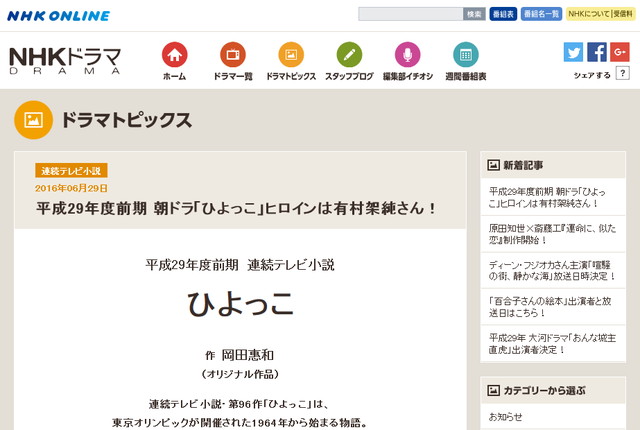Open sidebar article 原田知世×斎藤工『運命に、似た恋』

[x=553, y=234]
